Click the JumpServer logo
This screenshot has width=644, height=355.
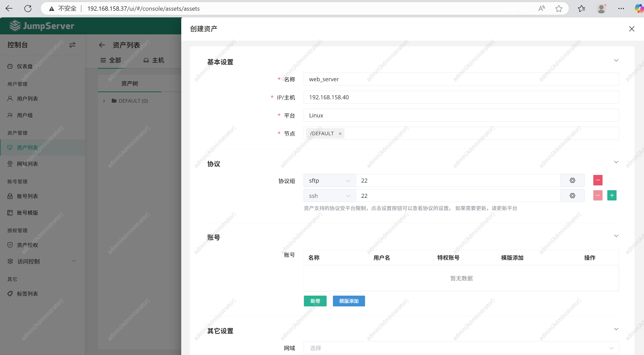pos(42,26)
